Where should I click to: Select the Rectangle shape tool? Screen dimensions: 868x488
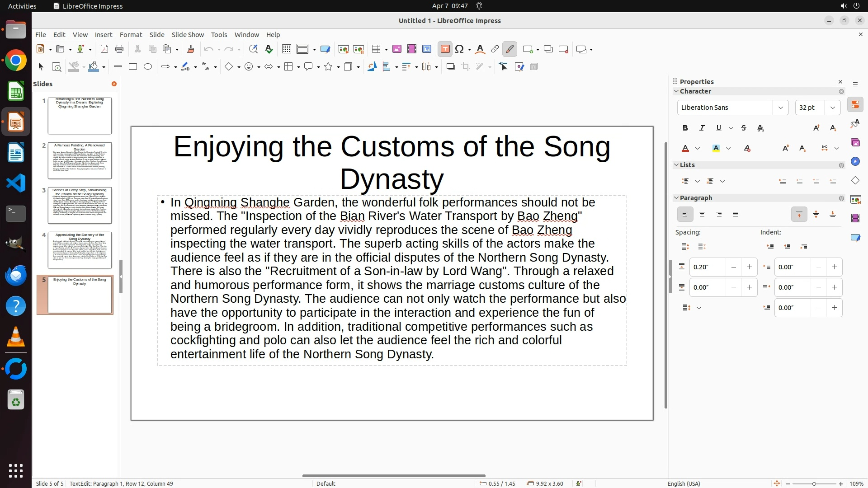(133, 67)
